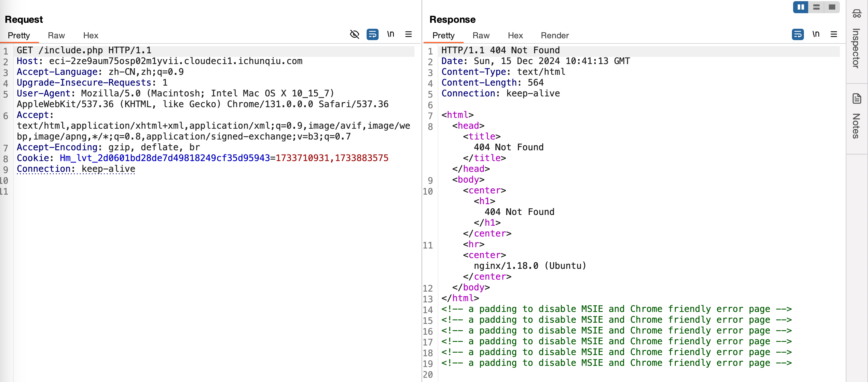Click the 404 Not Found h1 text
Image resolution: width=868 pixels, height=382 pixels.
(519, 212)
